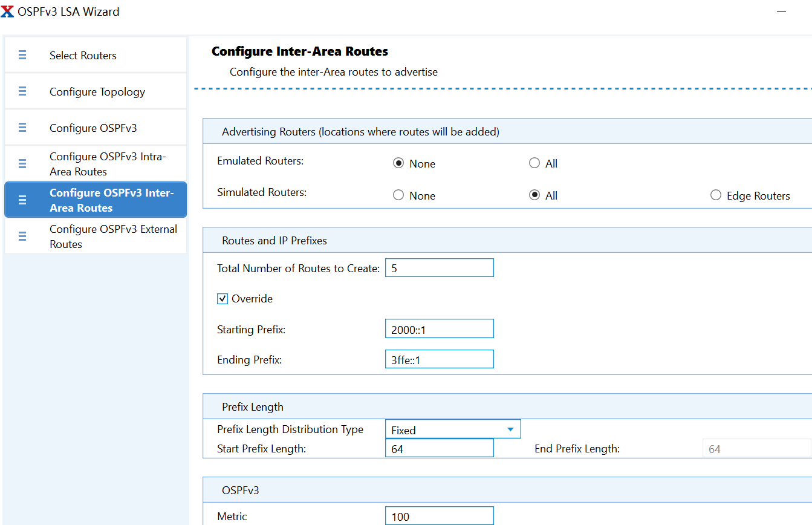Screen dimensions: 812x525
Task: Open Configure OSPFv3 External Routes step
Action: [x=96, y=236]
